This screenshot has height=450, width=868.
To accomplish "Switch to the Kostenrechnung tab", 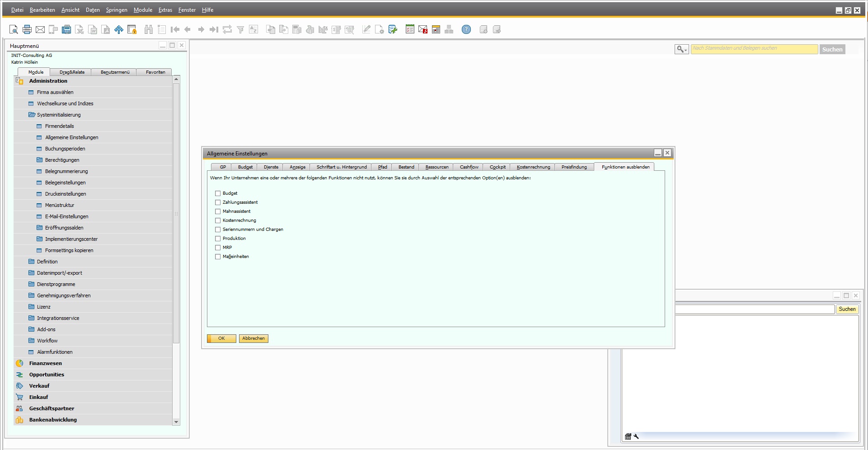I will point(533,167).
